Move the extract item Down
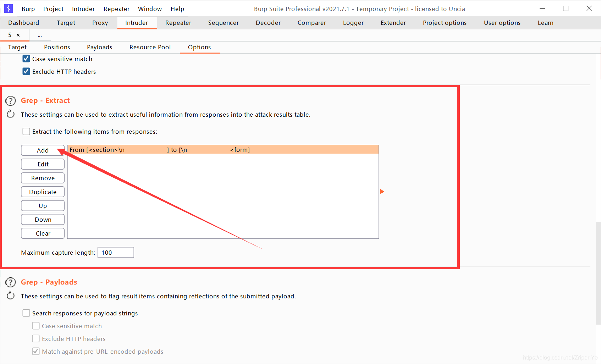The image size is (601, 364). pos(43,220)
